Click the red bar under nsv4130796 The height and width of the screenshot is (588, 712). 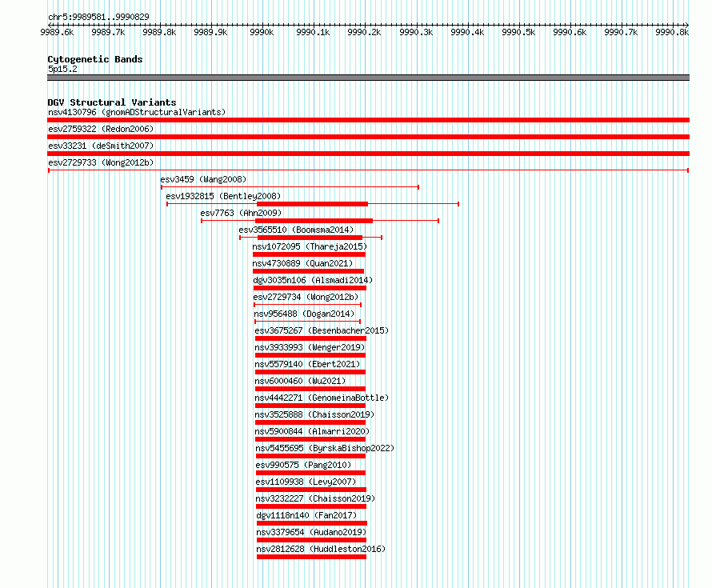[368, 120]
